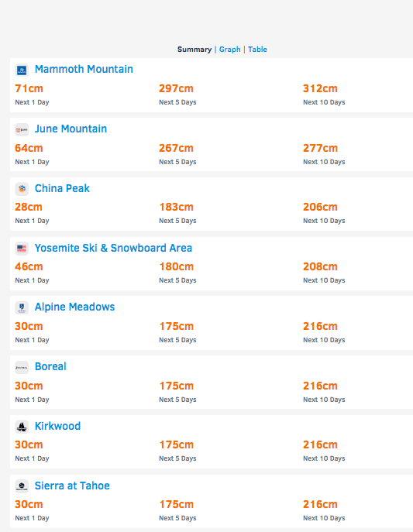413x532 pixels.
Task: Click the Kirkwood resort logo icon
Action: pyautogui.click(x=22, y=427)
